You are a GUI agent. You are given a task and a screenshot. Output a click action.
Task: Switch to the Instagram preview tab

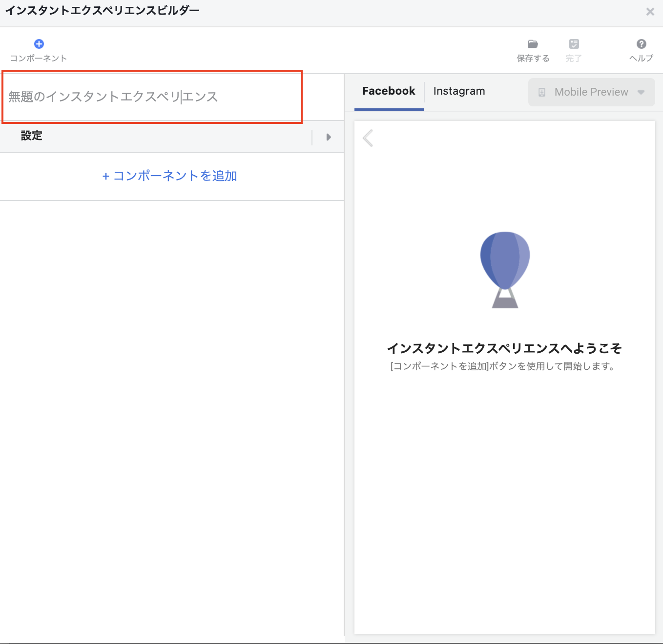[459, 91]
